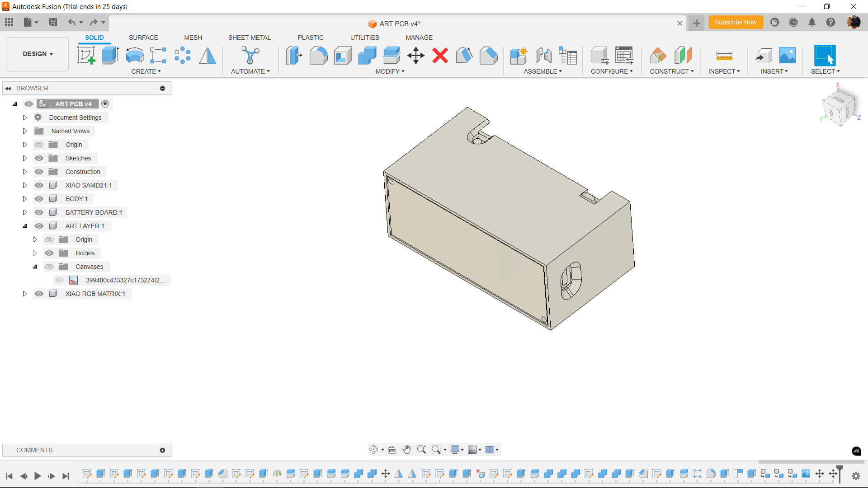Hide the XIAO SAMD21:1 component
Screen dimensions: 868x488
pos(39,185)
